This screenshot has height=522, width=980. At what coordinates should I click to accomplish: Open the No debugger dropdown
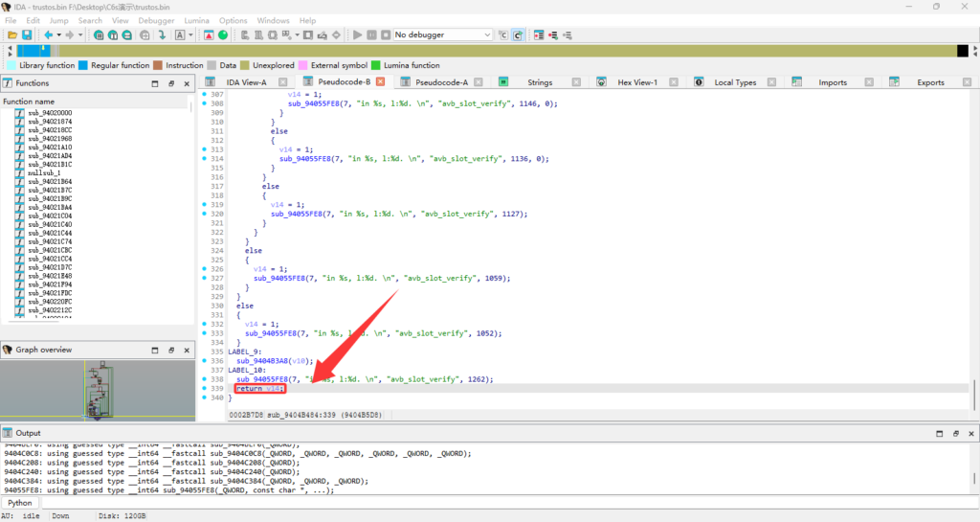pyautogui.click(x=441, y=35)
